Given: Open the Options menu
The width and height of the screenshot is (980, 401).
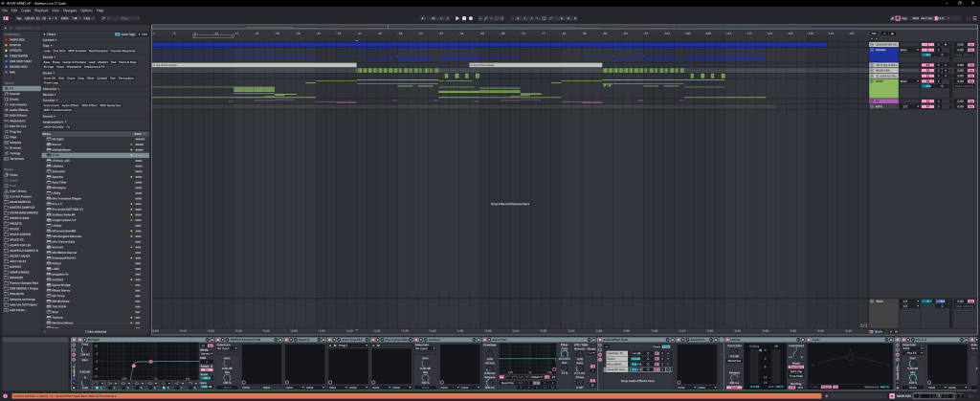Looking at the screenshot, I should point(86,10).
